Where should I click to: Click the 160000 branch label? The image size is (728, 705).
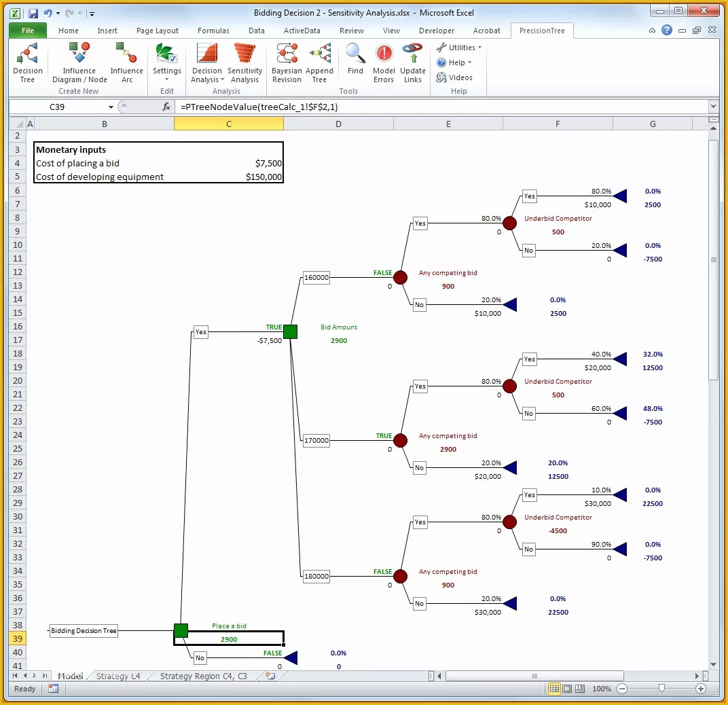point(316,277)
